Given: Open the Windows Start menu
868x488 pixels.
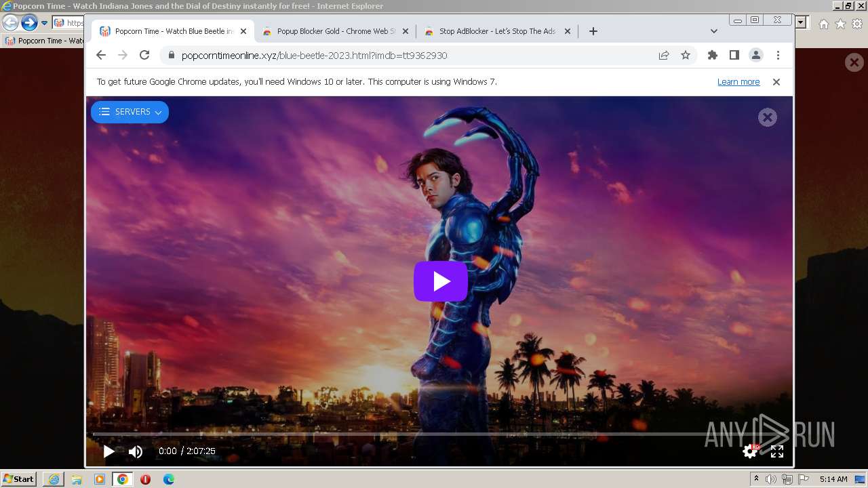Looking at the screenshot, I should click(19, 479).
